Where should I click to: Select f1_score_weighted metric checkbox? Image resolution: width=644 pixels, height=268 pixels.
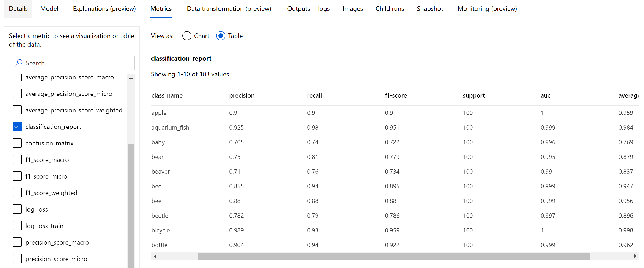[x=16, y=193]
